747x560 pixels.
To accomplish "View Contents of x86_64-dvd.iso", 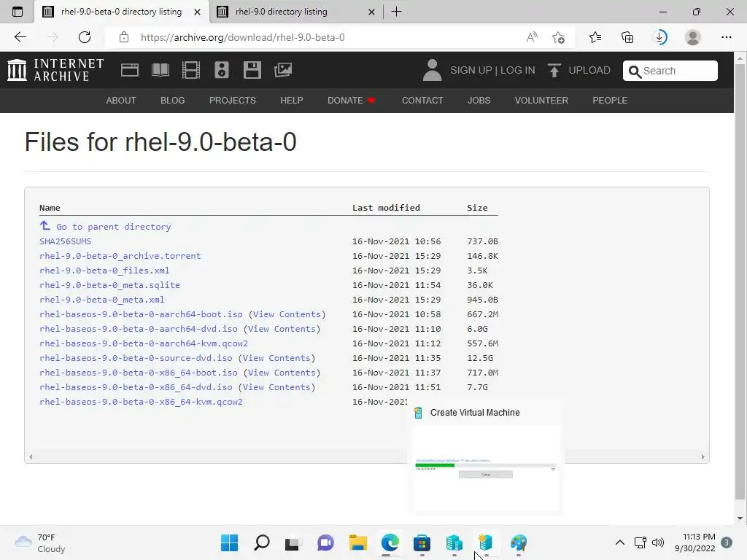I will click(x=276, y=387).
